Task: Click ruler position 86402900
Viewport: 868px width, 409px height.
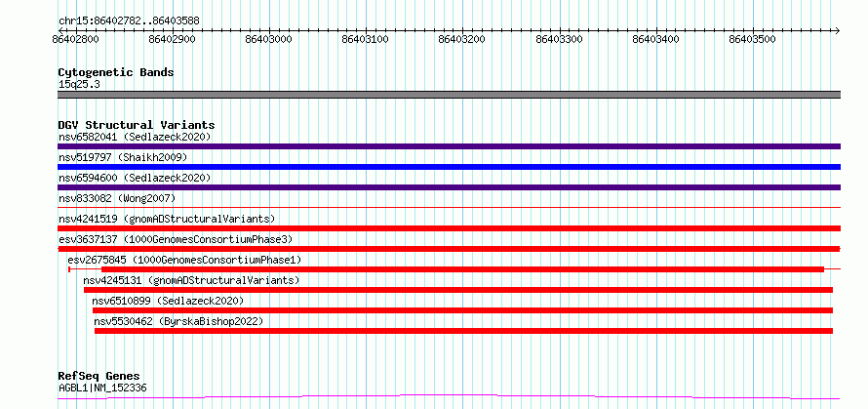Action: [x=173, y=39]
